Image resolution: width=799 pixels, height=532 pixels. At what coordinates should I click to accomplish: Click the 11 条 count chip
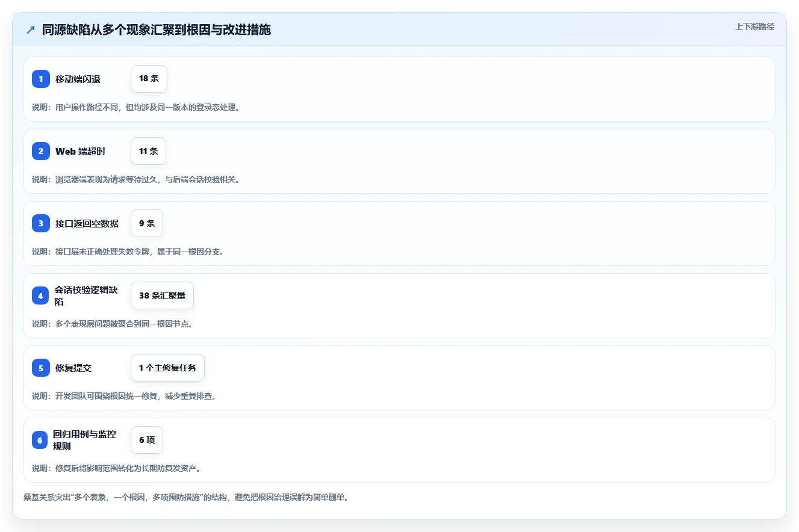point(148,151)
